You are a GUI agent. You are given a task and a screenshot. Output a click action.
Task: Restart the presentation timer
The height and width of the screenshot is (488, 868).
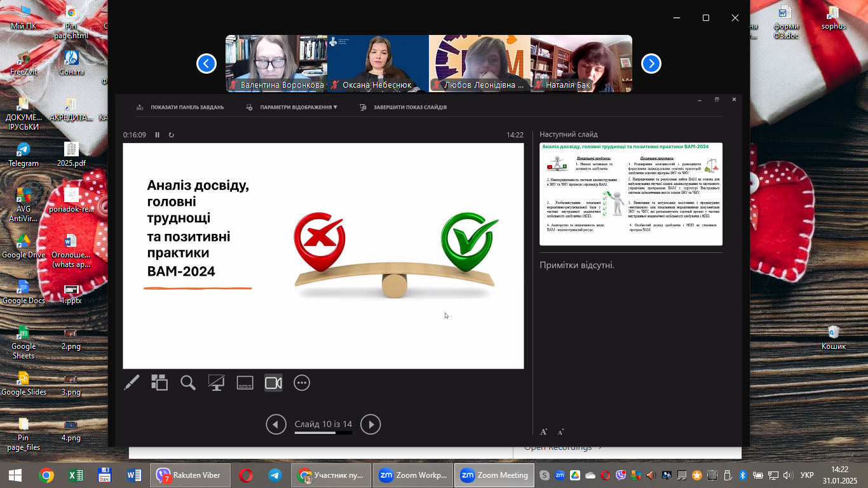pyautogui.click(x=172, y=135)
